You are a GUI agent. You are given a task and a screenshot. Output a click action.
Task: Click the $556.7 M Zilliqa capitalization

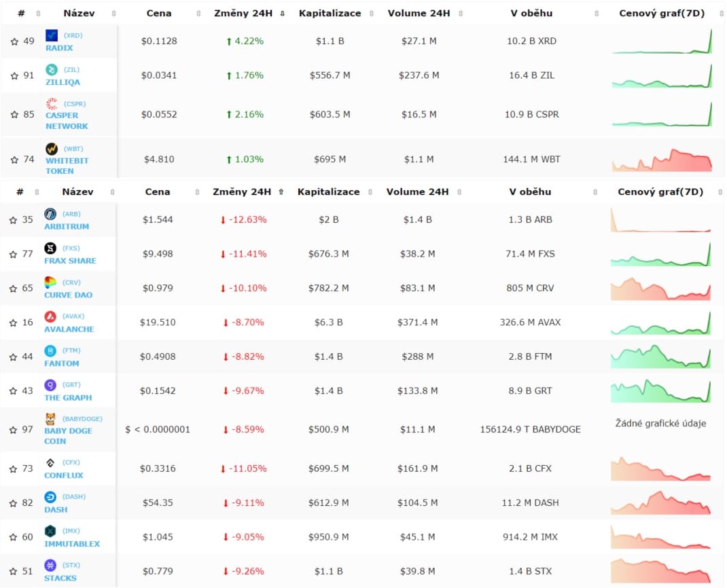(330, 75)
